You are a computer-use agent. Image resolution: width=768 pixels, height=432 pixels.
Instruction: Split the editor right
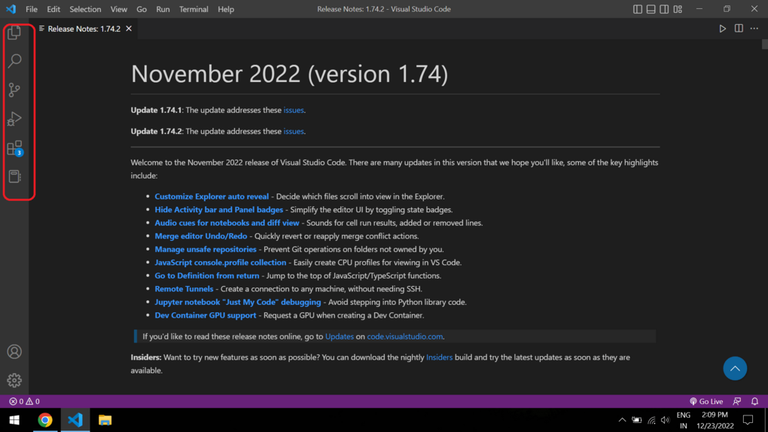click(x=739, y=28)
